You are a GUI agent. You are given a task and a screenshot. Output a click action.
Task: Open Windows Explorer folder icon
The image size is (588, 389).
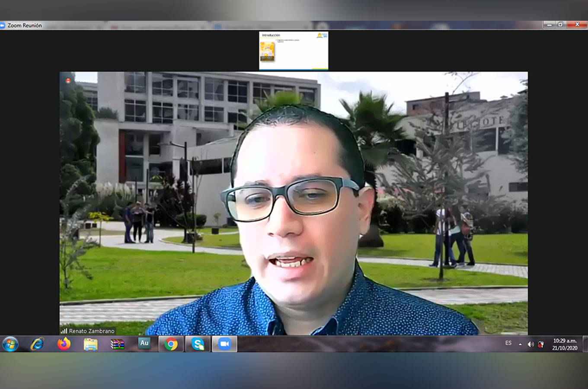(x=91, y=344)
